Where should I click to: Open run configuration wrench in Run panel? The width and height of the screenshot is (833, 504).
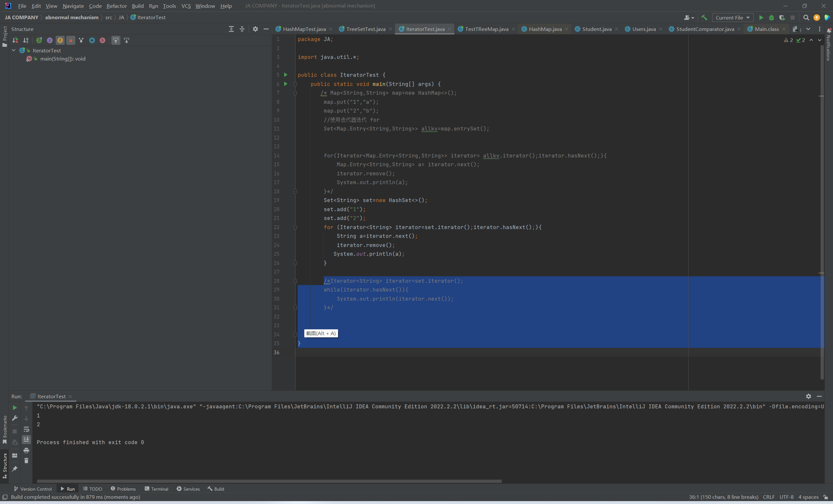pos(15,418)
